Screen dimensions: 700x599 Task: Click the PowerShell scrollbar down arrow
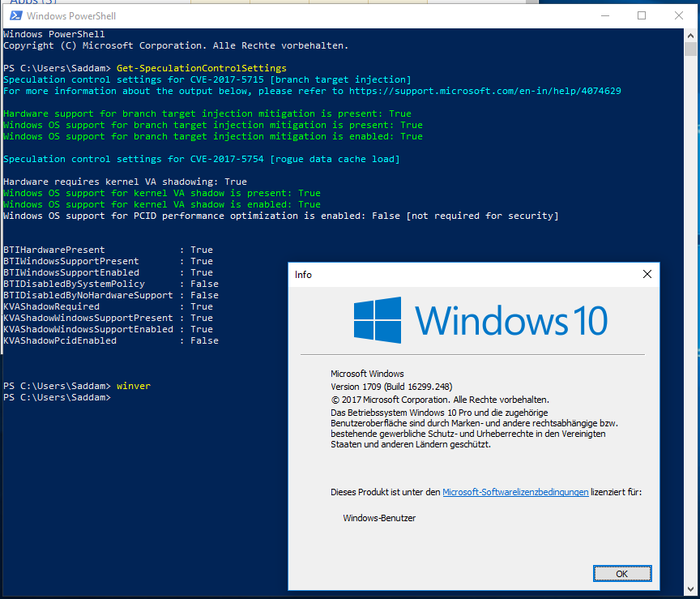(x=690, y=589)
